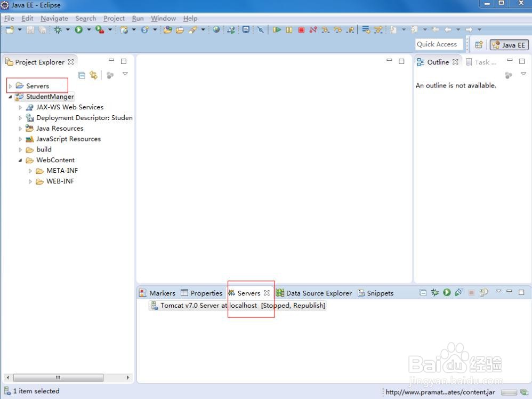This screenshot has height=399, width=532.
Task: Switch to the Properties tab
Action: 201,293
